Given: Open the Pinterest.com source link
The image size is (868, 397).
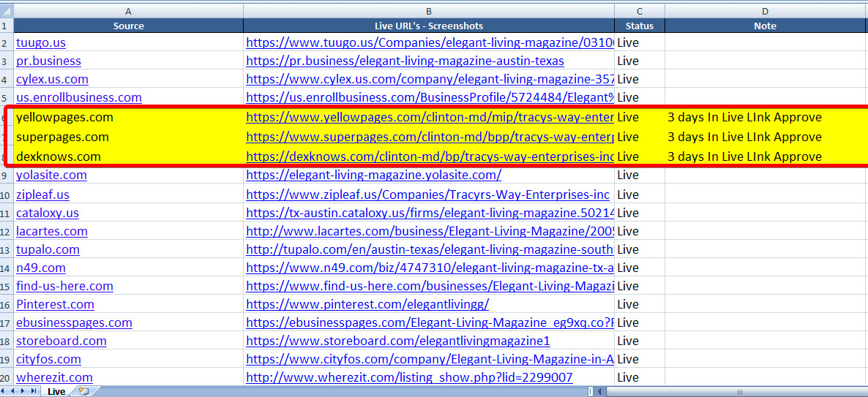Looking at the screenshot, I should point(56,304).
